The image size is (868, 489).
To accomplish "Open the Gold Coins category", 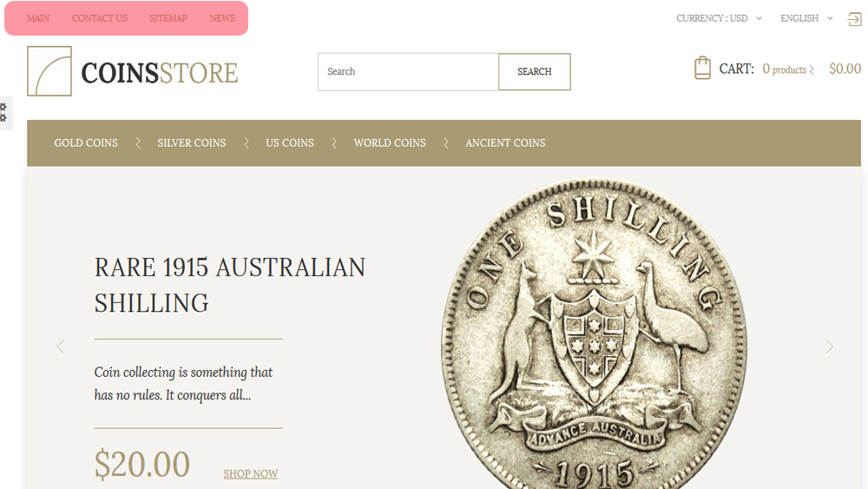I will tap(86, 143).
